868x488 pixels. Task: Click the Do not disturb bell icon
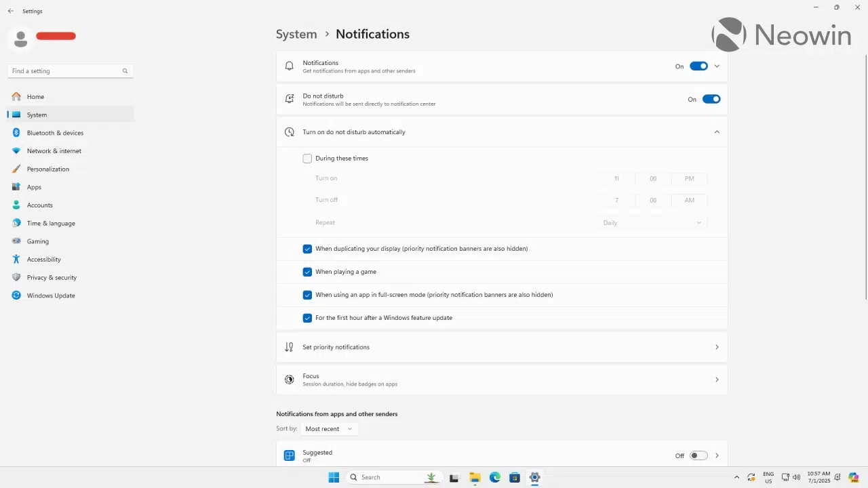tap(290, 99)
